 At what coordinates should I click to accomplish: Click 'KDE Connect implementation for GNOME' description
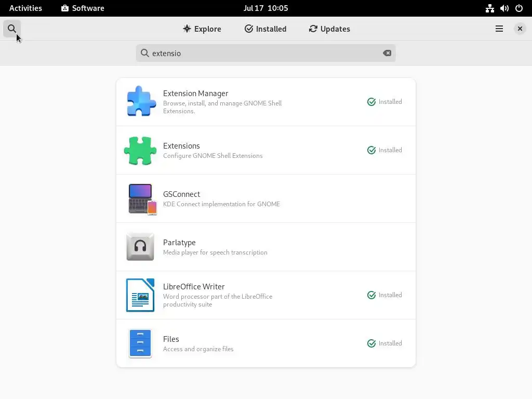pos(221,204)
